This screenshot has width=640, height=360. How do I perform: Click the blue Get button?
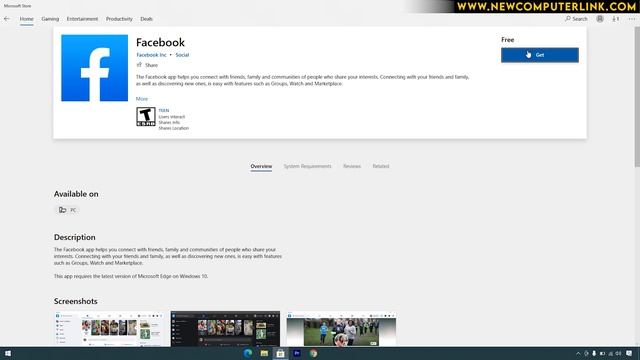[x=540, y=55]
